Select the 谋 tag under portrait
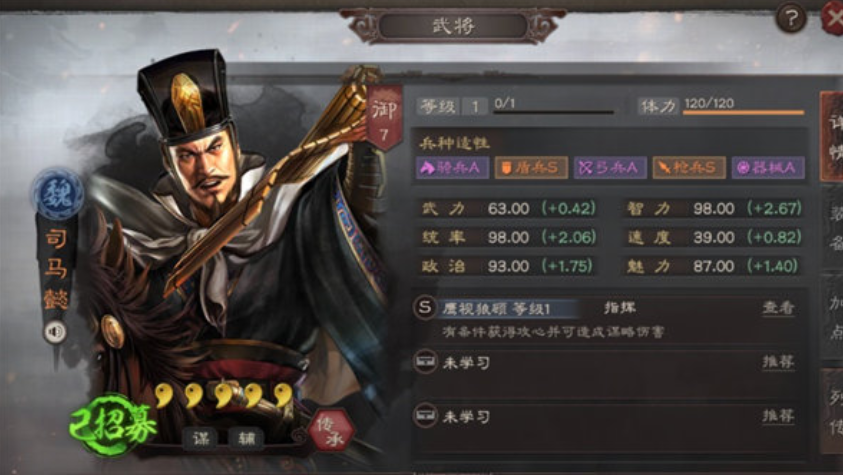This screenshot has width=843, height=475. pyautogui.click(x=201, y=439)
